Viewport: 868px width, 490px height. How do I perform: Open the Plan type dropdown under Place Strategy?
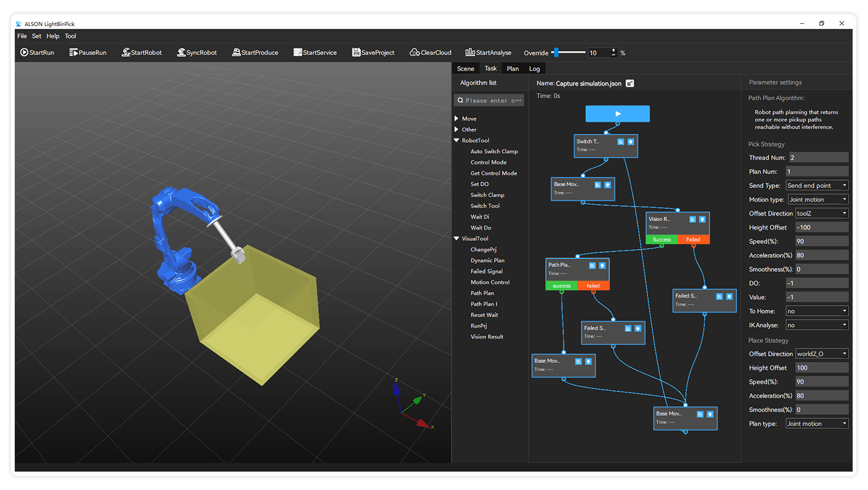(817, 423)
